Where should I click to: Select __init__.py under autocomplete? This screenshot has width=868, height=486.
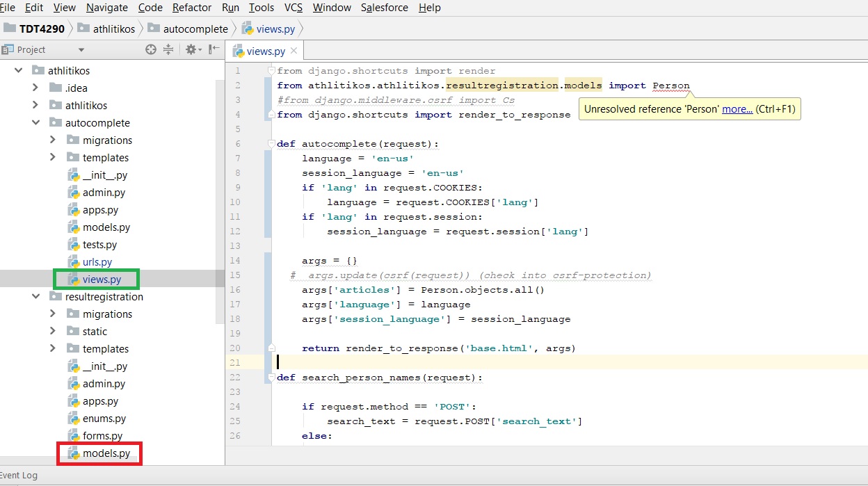click(97, 175)
